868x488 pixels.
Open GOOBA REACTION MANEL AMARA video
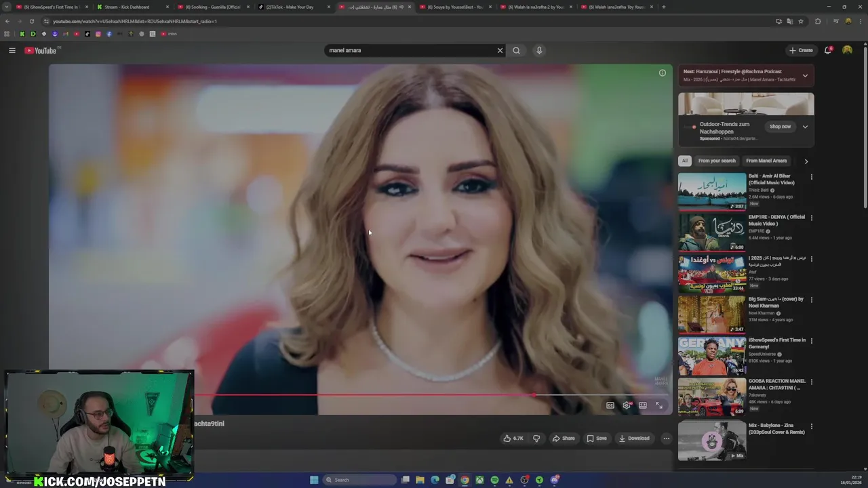click(x=712, y=396)
